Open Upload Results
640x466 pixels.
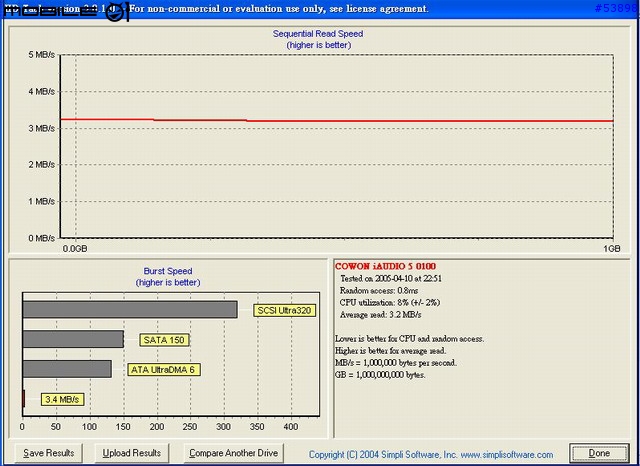coord(131,453)
